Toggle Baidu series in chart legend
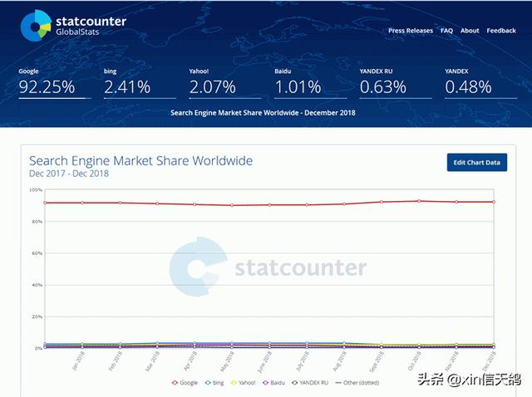This screenshot has height=397, width=532. point(273,382)
